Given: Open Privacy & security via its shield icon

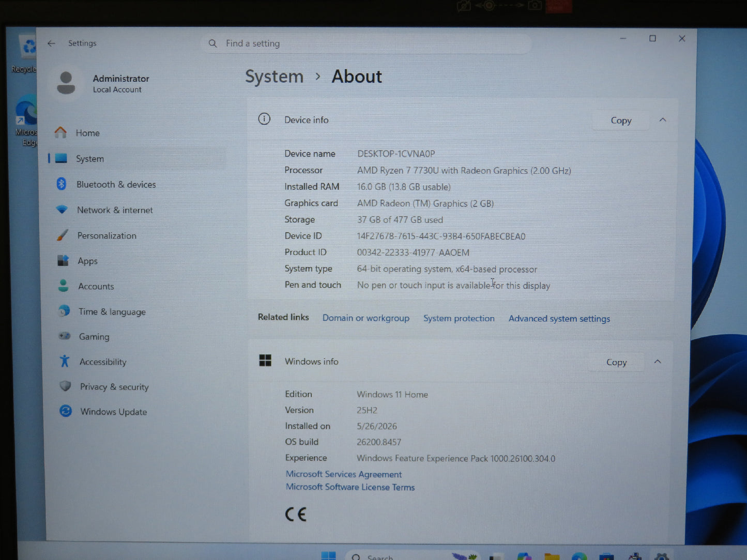Looking at the screenshot, I should click(x=65, y=386).
